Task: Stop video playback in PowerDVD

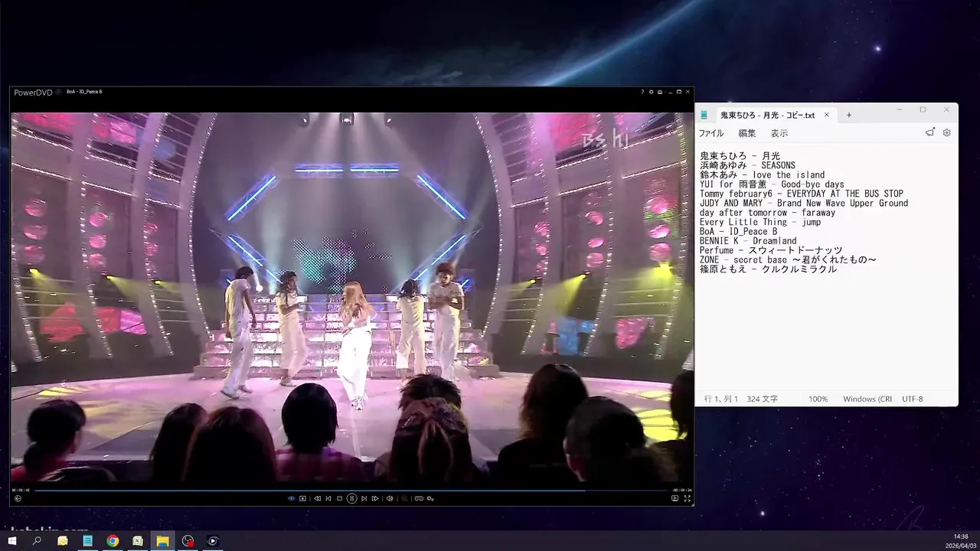Action: [340, 498]
